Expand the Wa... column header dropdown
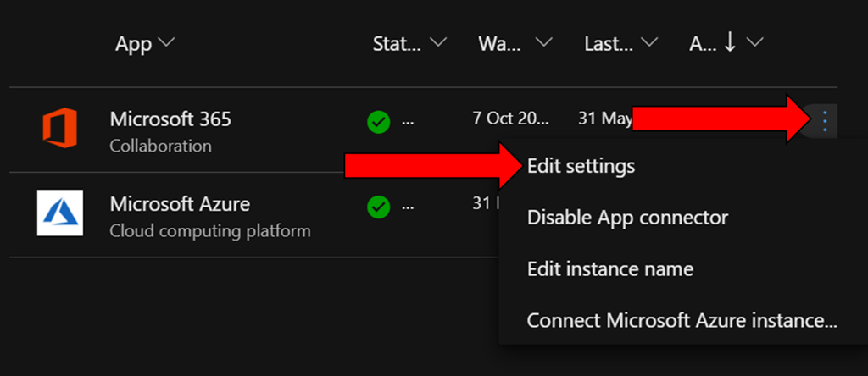The width and height of the screenshot is (868, 376). click(x=544, y=43)
